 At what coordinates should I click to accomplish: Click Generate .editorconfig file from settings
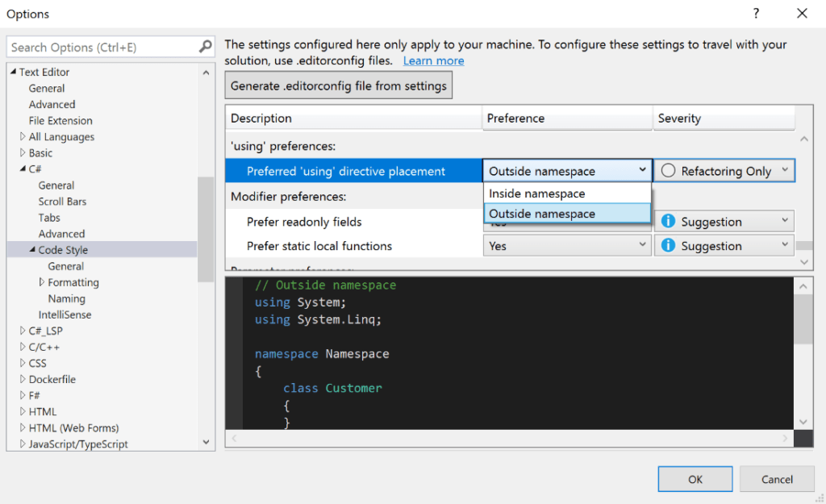[x=338, y=85]
